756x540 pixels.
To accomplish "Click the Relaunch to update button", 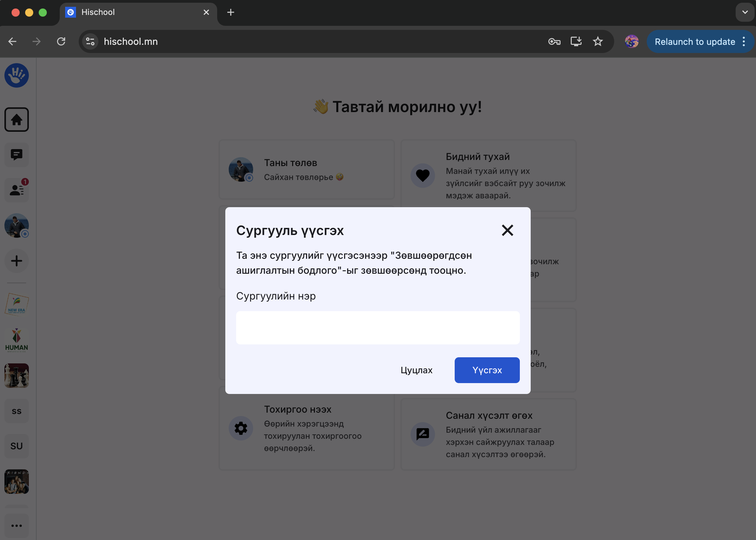I will pyautogui.click(x=694, y=41).
